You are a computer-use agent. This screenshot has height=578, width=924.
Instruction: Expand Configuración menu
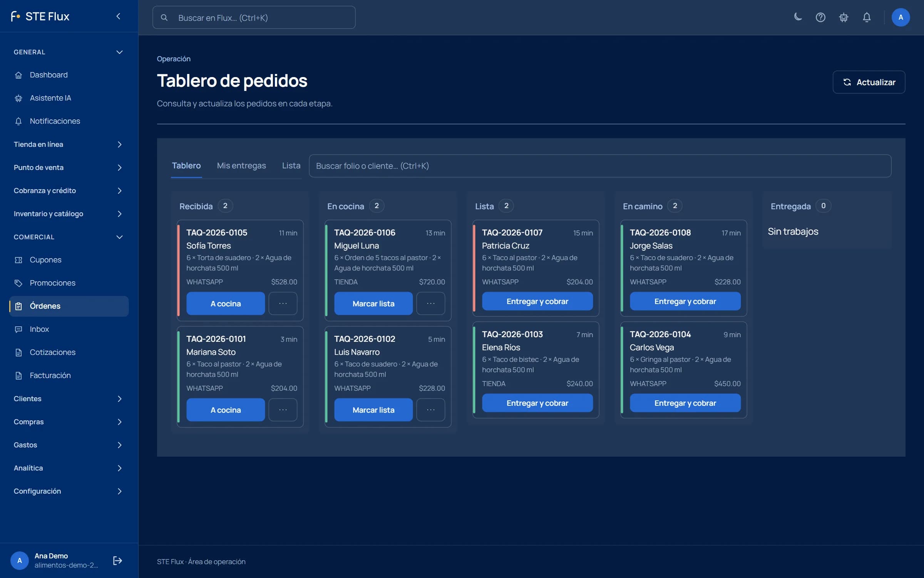[69, 491]
